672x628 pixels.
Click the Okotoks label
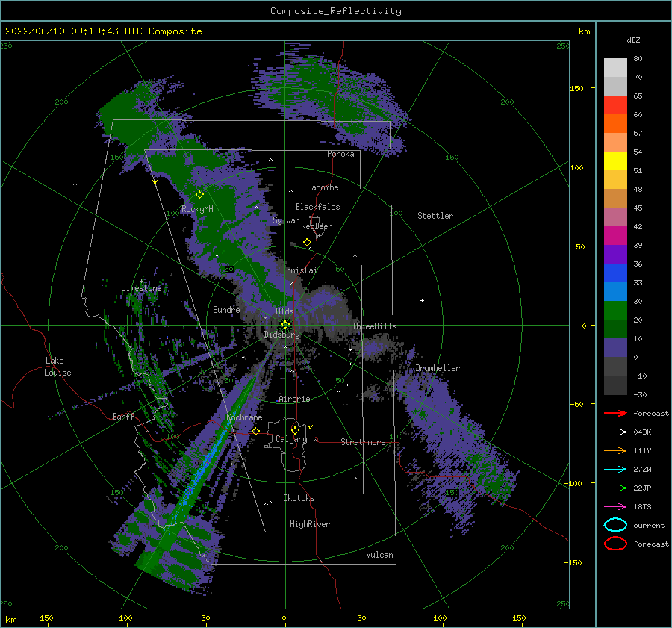pyautogui.click(x=299, y=498)
